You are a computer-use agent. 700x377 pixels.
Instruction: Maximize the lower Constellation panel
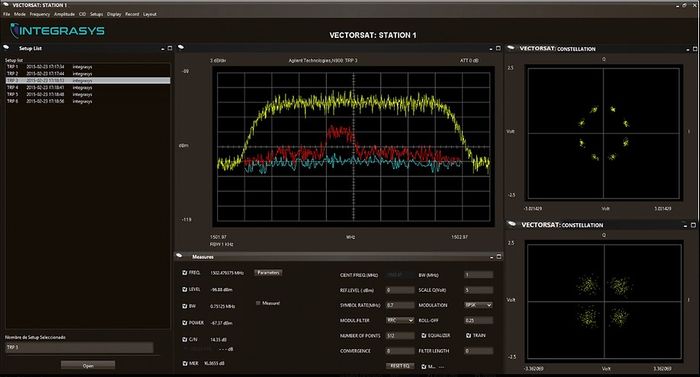click(693, 225)
